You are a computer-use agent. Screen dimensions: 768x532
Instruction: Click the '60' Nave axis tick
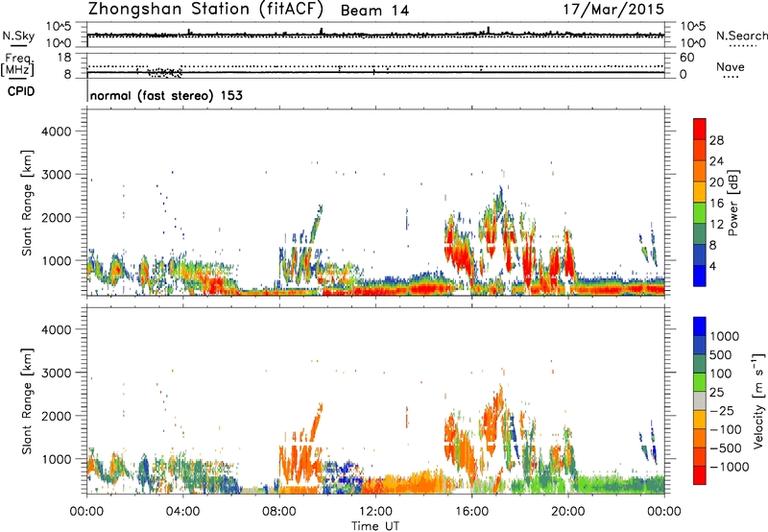(x=686, y=58)
